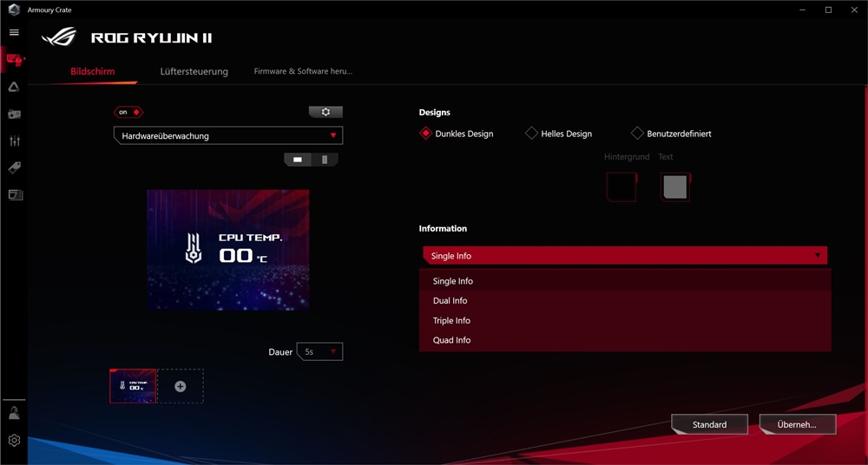Maximize the Armoury Crate window
The image size is (868, 465).
[x=828, y=10]
